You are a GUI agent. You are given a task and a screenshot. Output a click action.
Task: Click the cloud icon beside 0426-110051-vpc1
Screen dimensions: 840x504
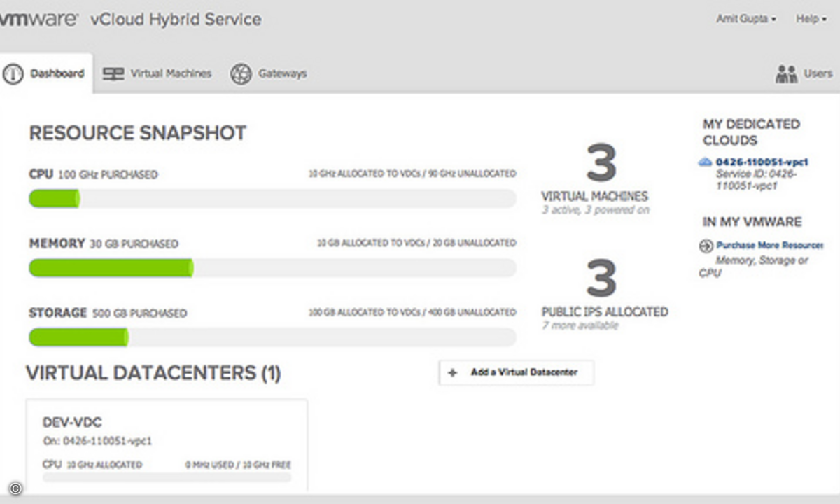tap(706, 162)
